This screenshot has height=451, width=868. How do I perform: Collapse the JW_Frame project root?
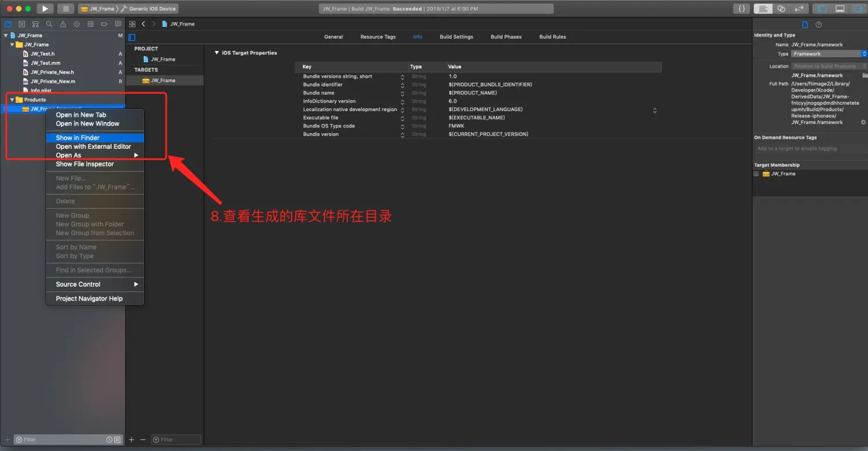(6, 35)
